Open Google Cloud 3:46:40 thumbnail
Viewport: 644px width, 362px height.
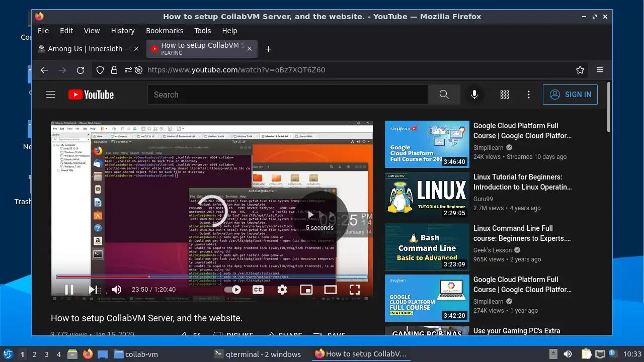pos(427,144)
